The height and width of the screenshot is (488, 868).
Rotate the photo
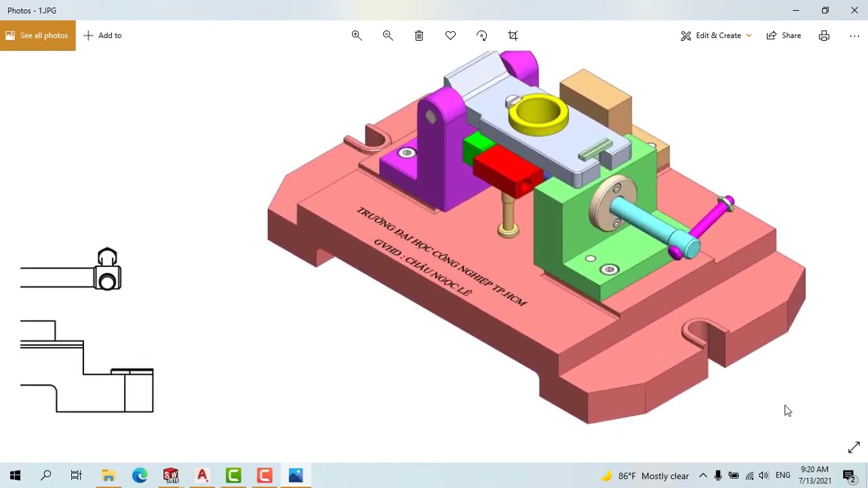tap(481, 35)
